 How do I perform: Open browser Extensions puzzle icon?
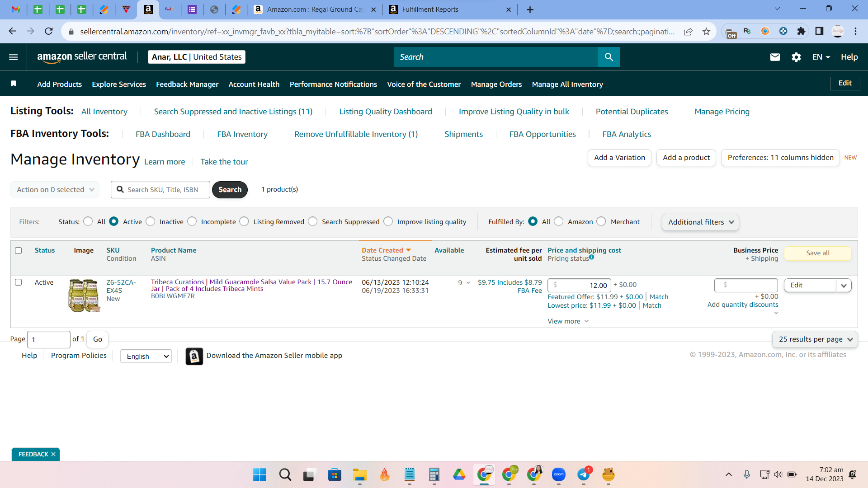[801, 31]
